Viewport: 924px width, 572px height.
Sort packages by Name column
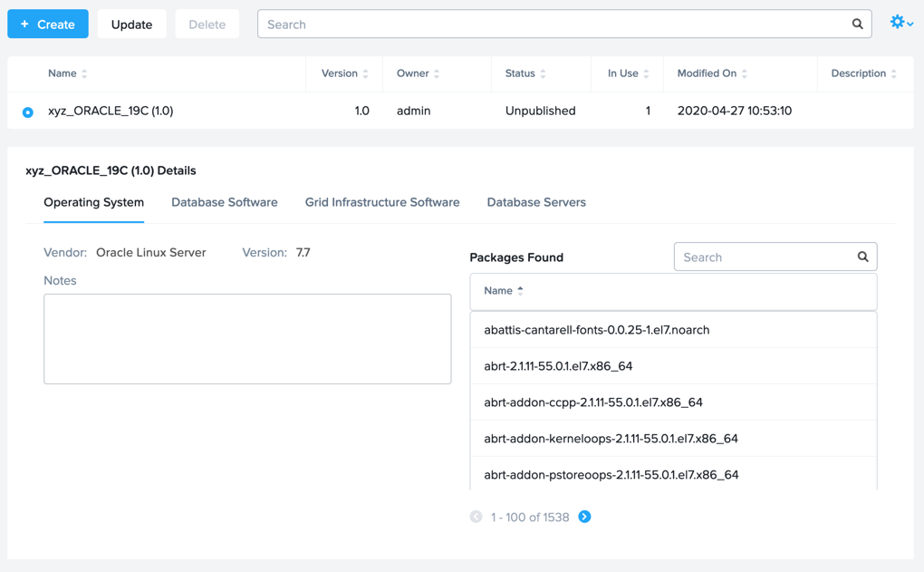(504, 291)
